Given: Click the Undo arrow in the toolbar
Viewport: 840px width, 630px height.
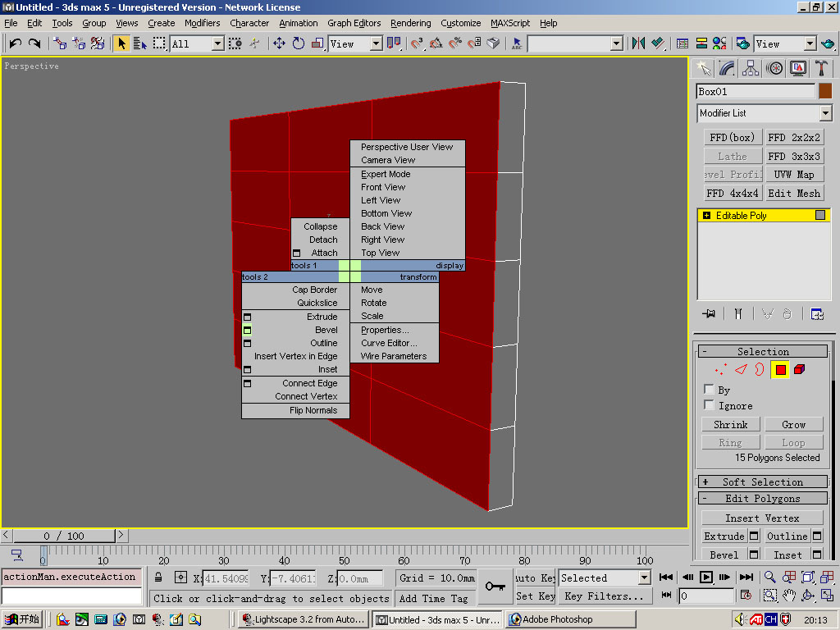Looking at the screenshot, I should (15, 43).
